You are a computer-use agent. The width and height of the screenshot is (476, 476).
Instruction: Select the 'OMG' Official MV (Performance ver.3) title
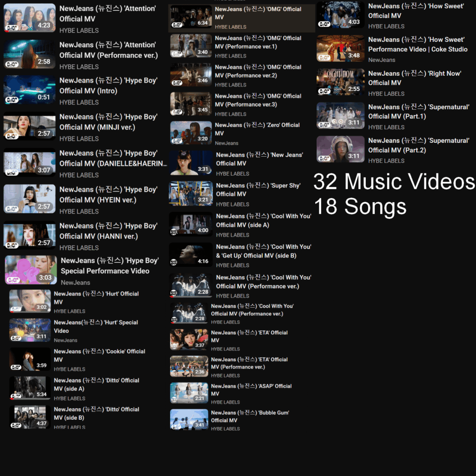click(258, 100)
